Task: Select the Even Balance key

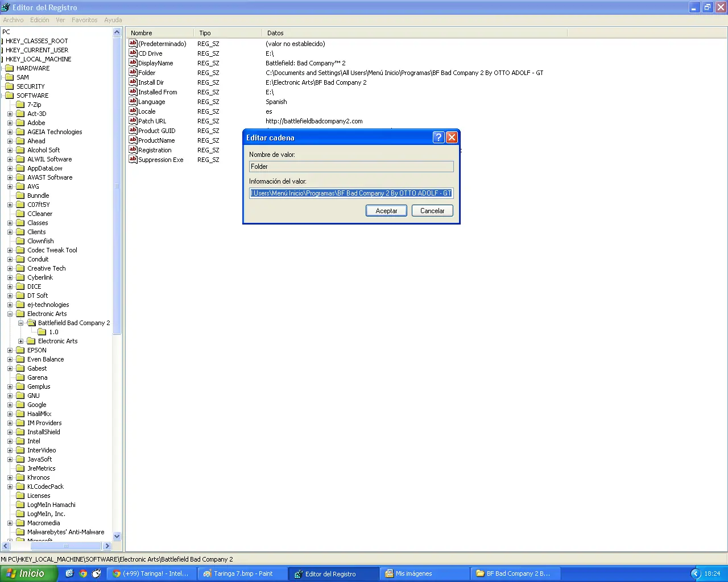Action: pyautogui.click(x=45, y=359)
